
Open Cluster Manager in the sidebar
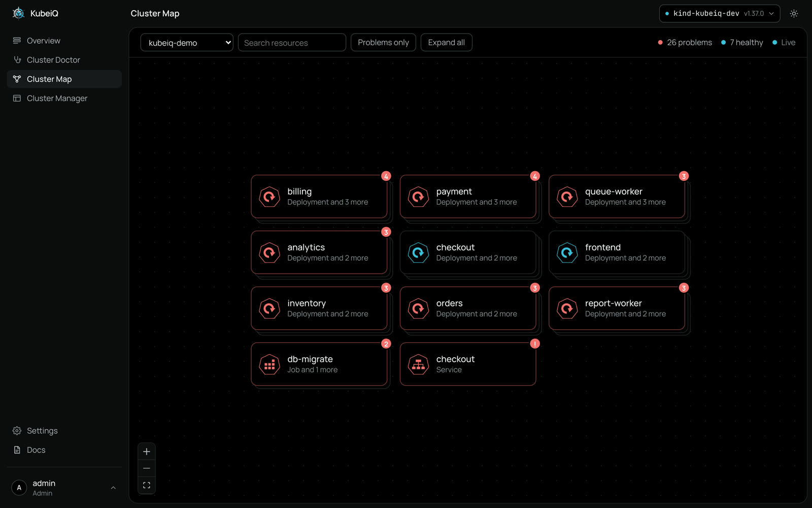coord(64,99)
